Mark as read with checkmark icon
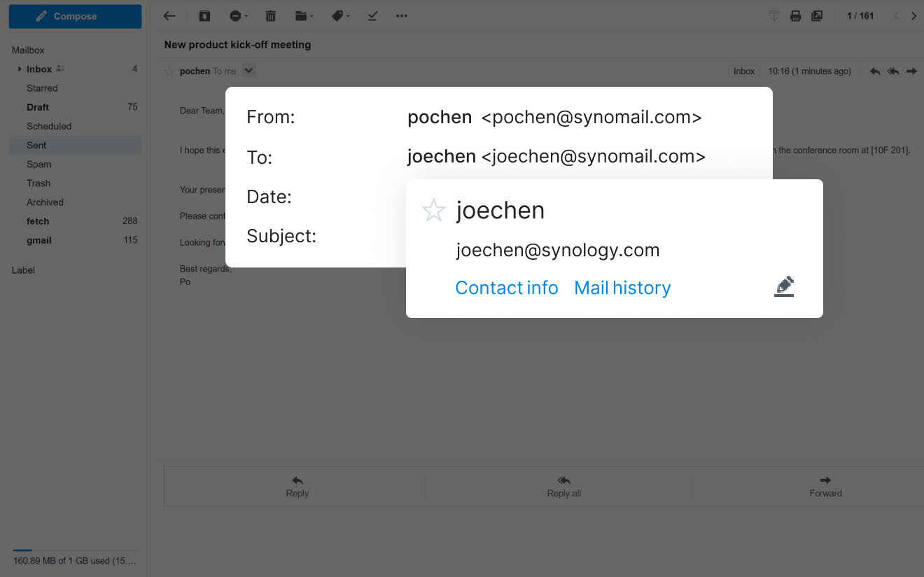The image size is (924, 577). (x=372, y=16)
